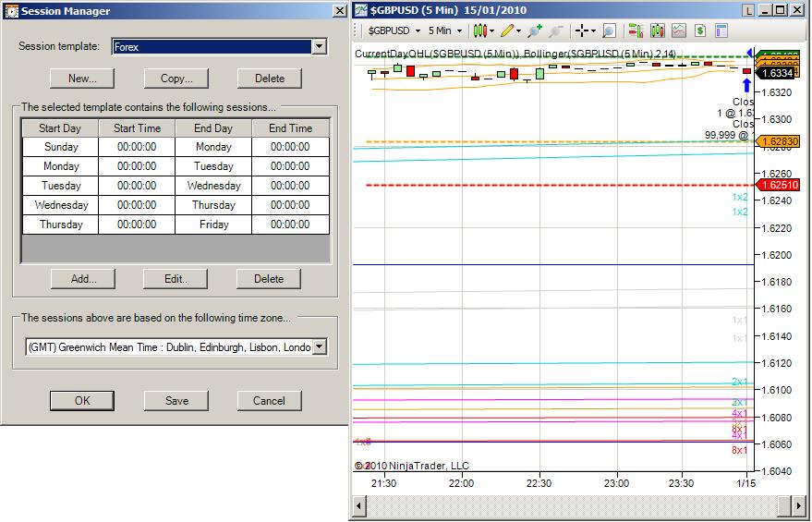This screenshot has width=812, height=522.
Task: Open the drawing tools pencil icon
Action: point(507,30)
